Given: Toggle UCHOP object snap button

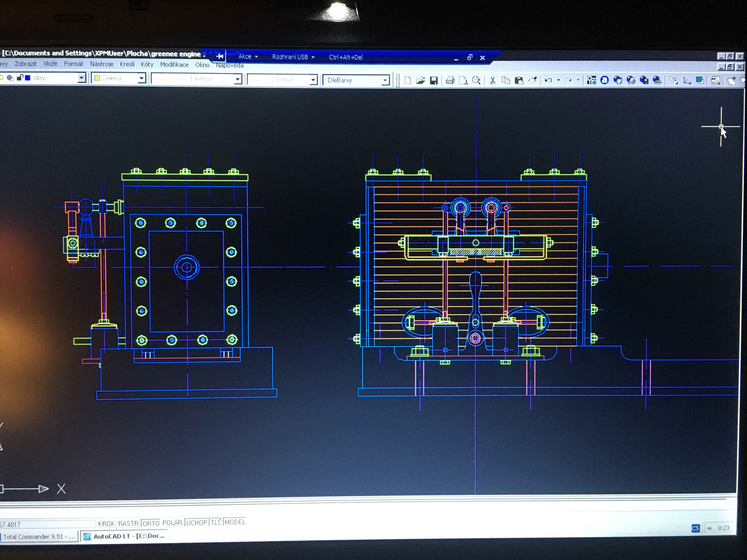Looking at the screenshot, I should click(x=197, y=523).
